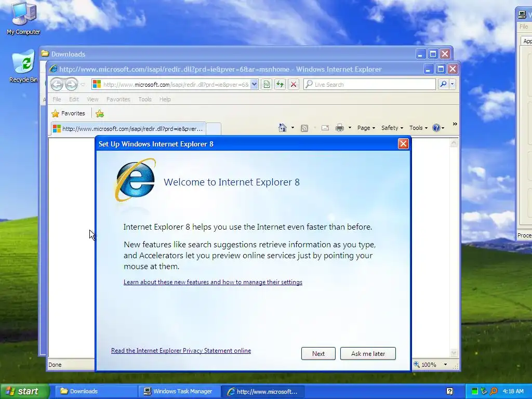Click the Done status bar text
Viewport: 532px width, 399px height.
point(55,365)
